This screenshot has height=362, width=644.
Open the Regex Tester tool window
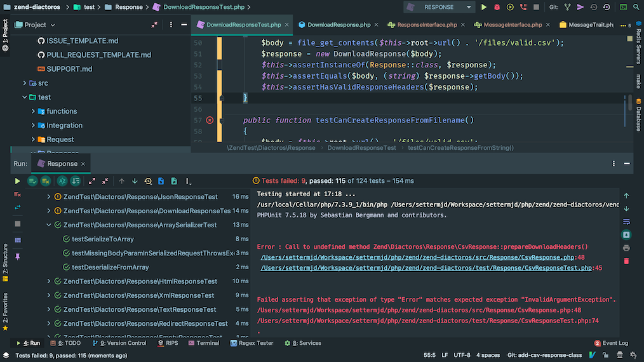[252, 343]
